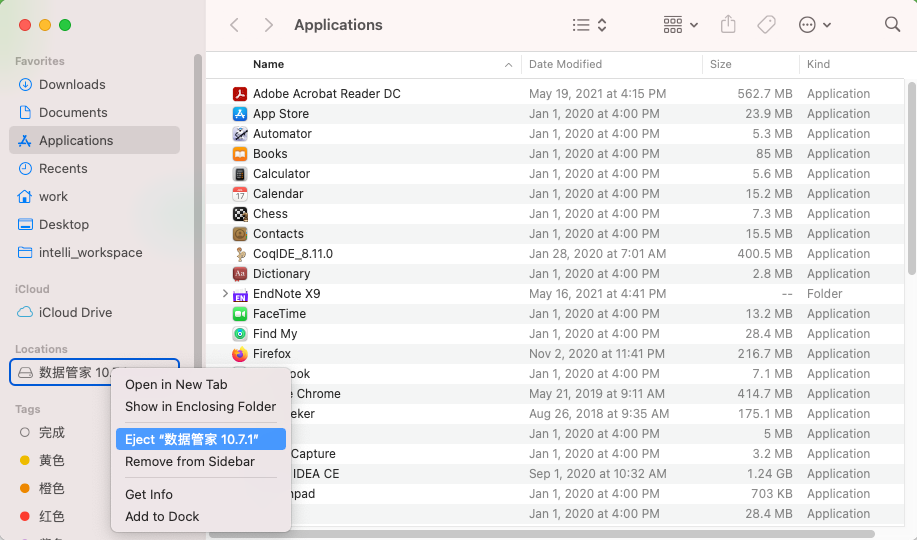The image size is (917, 540).
Task: Select the Books app icon
Action: point(240,154)
